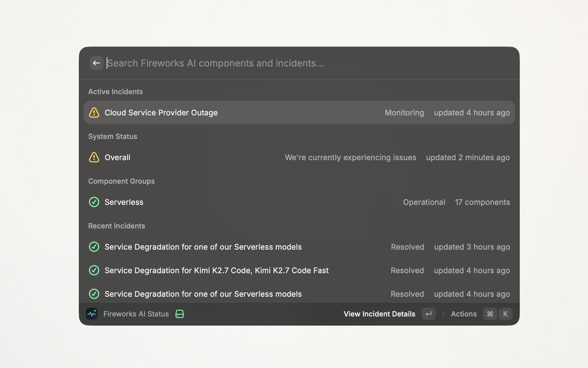Click Resolved status on the Kimi K2.7 incident
This screenshot has width=588, height=368.
click(407, 271)
